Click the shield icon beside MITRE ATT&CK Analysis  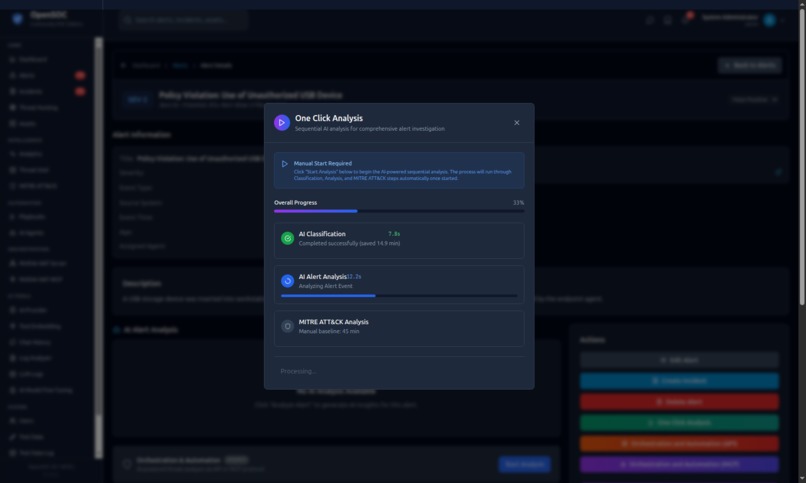pos(287,326)
